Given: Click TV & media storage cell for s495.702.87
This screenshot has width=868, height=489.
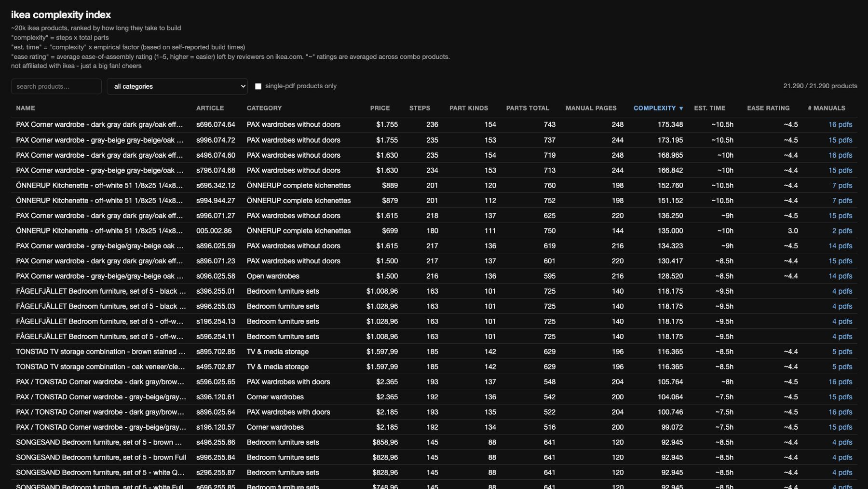Looking at the screenshot, I should (x=278, y=367).
